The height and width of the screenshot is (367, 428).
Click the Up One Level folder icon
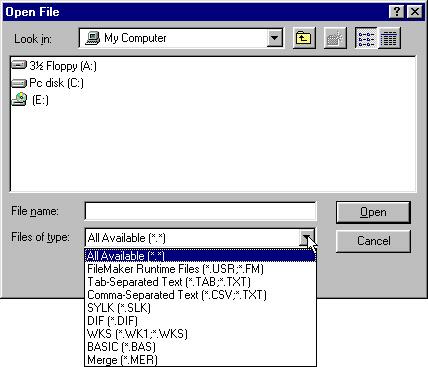(304, 38)
